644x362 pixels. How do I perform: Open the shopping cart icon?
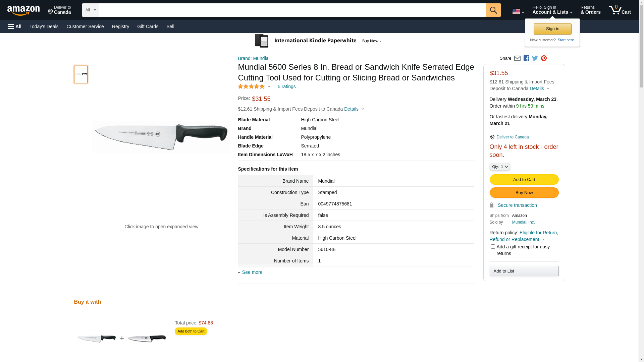620,10
